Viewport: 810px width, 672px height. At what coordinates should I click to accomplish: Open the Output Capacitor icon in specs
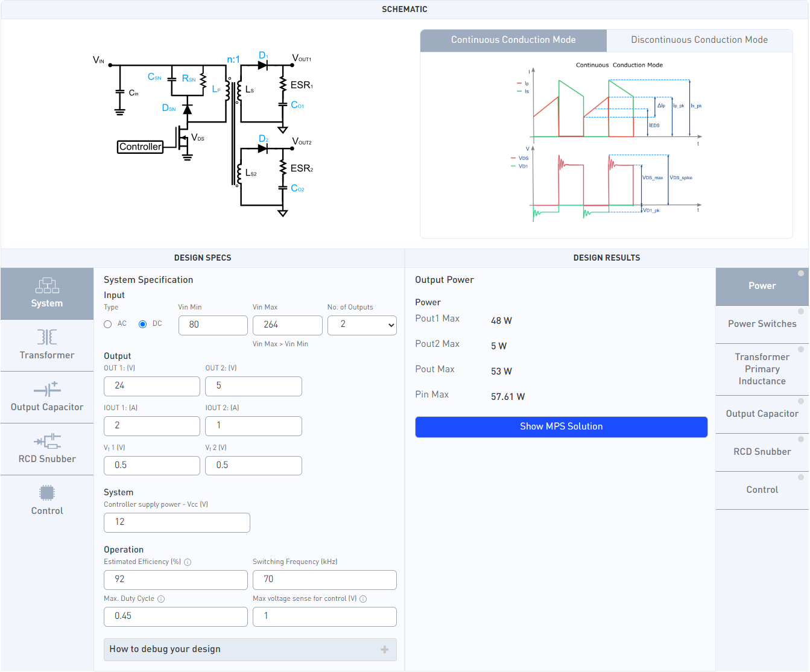pos(47,389)
